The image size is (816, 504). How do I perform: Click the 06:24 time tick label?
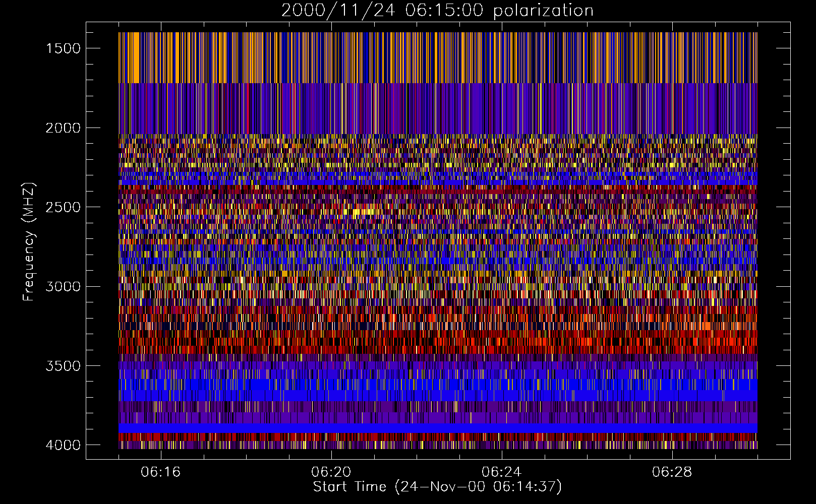[x=502, y=472]
